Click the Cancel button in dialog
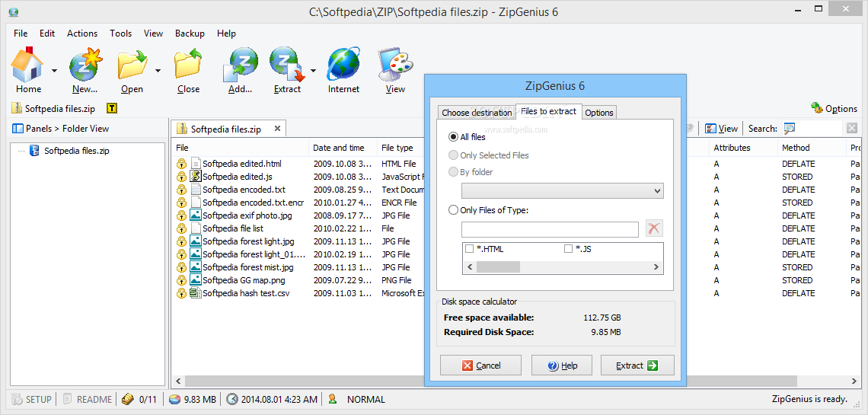This screenshot has height=415, width=868. pos(481,366)
